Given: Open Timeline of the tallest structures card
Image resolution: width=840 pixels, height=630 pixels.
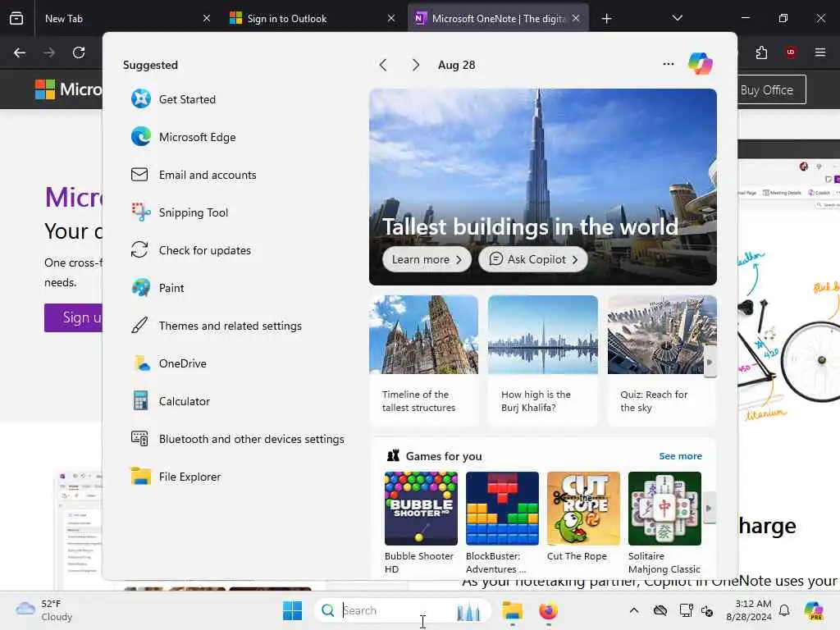Looking at the screenshot, I should (424, 360).
